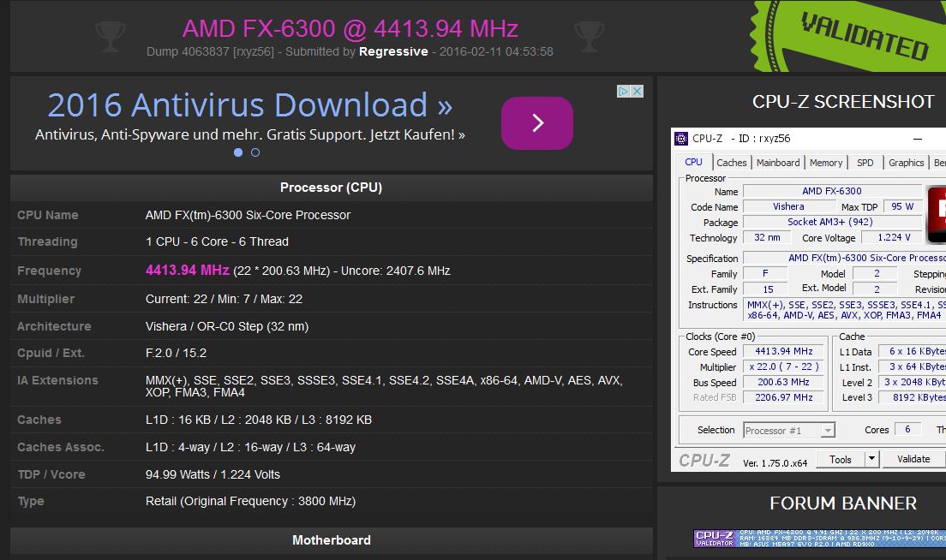Click the 'F.2.0 / 15.2' Cpuid value
Image resolution: width=946 pixels, height=560 pixels.
coord(177,354)
